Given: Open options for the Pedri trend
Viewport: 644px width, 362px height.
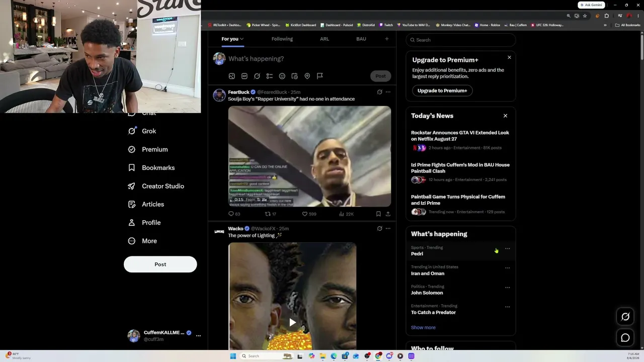Looking at the screenshot, I should (507, 248).
